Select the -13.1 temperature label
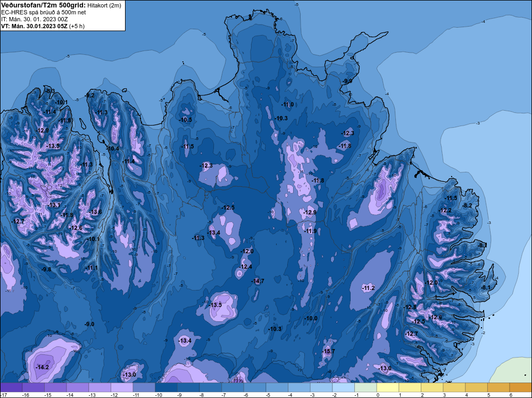The image size is (532, 398). point(54,205)
